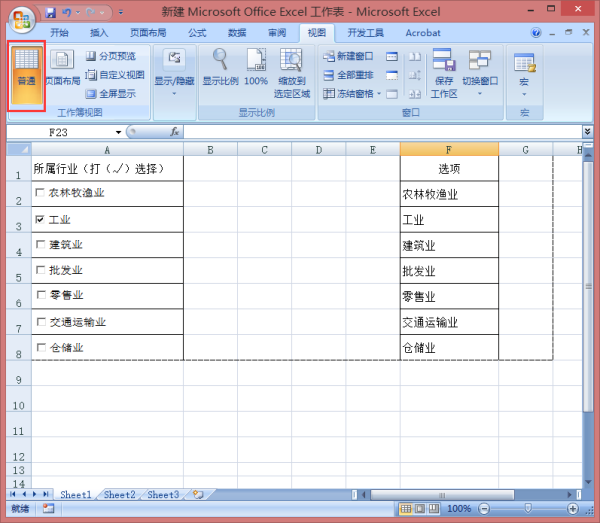Viewport: 600px width, 523px height.
Task: Click the Insert Function fx button
Action: click(x=174, y=132)
